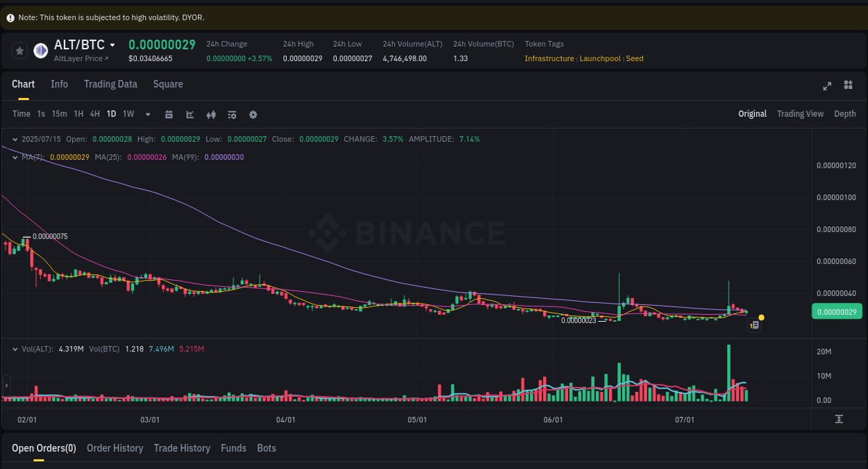The width and height of the screenshot is (868, 469).
Task: Collapse the MA indicator values row
Action: [x=14, y=158]
